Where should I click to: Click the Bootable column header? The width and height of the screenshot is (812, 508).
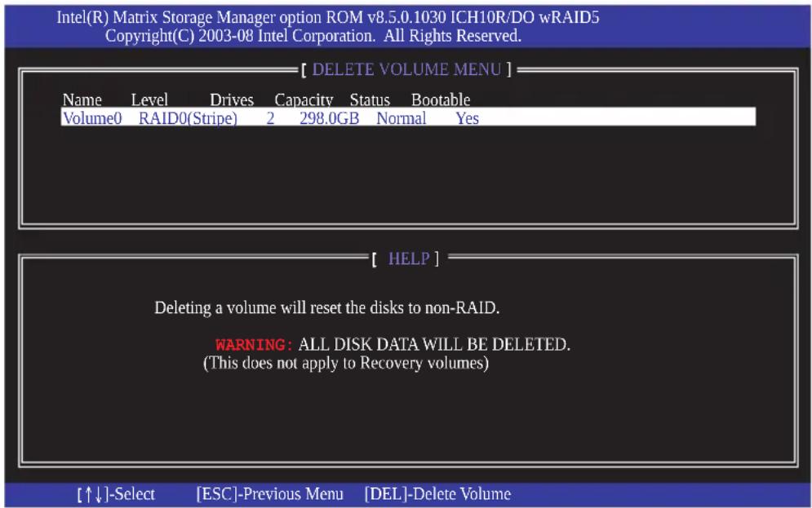pyautogui.click(x=440, y=99)
